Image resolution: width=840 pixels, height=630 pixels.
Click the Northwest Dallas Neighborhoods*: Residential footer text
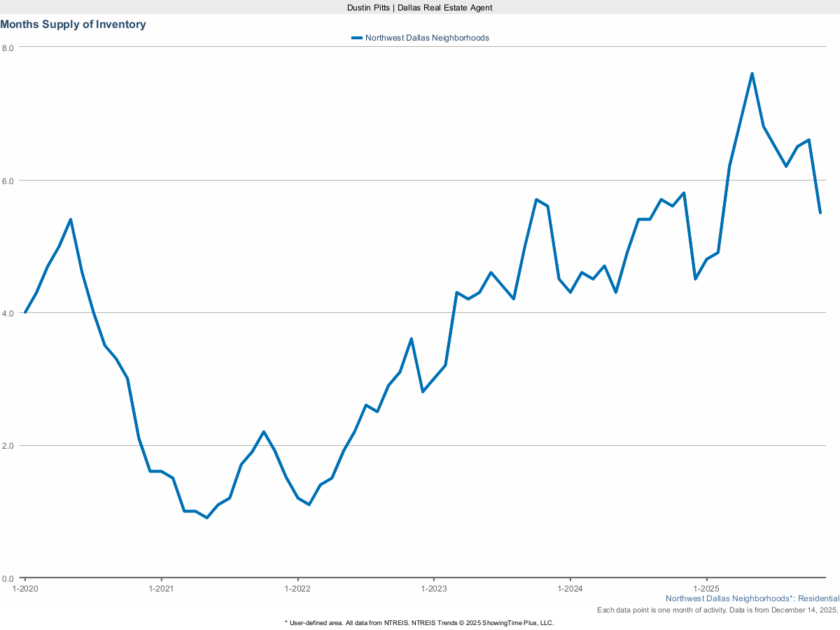[752, 598]
